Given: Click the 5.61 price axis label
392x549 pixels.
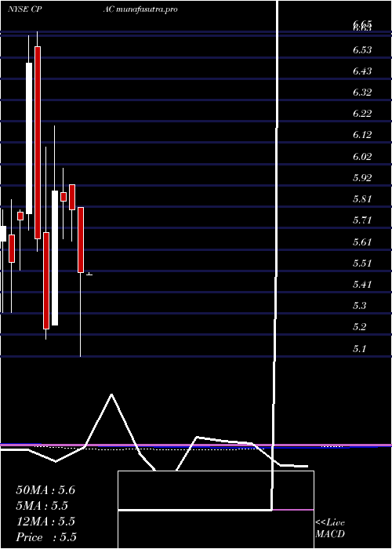Looking at the screenshot, I should point(362,242).
